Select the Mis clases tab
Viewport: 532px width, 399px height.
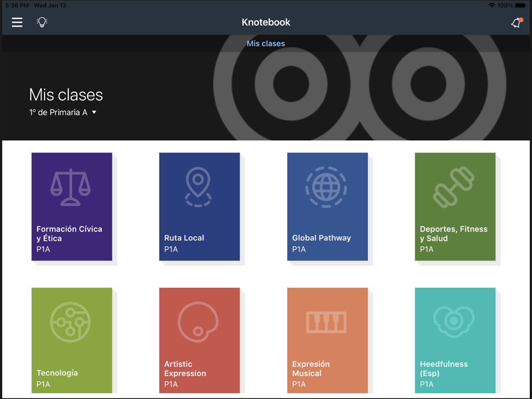pos(265,44)
